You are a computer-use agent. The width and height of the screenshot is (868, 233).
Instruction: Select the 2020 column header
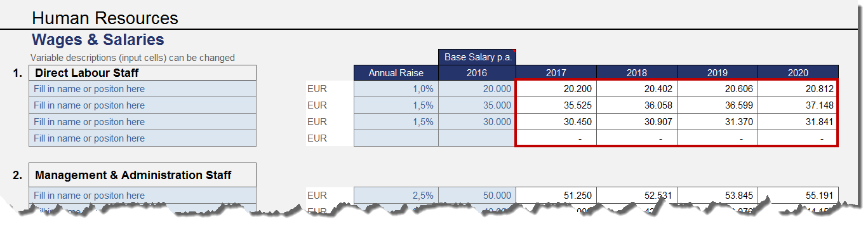tap(798, 73)
